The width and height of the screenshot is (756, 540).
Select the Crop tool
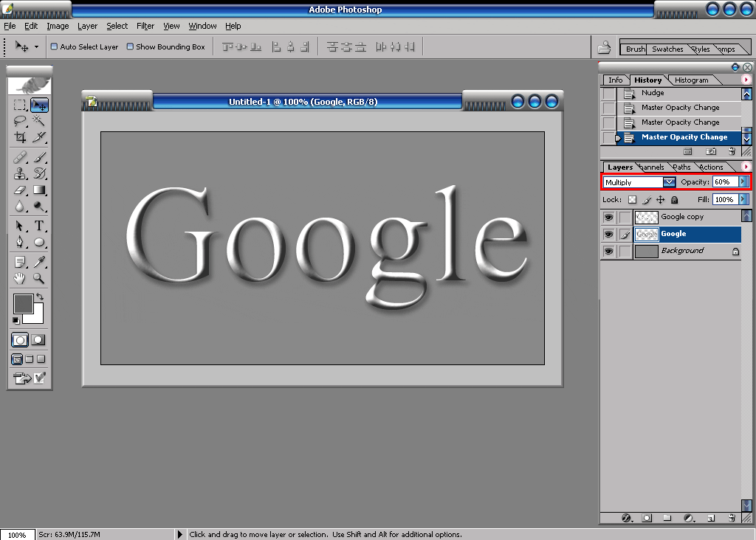click(20, 137)
